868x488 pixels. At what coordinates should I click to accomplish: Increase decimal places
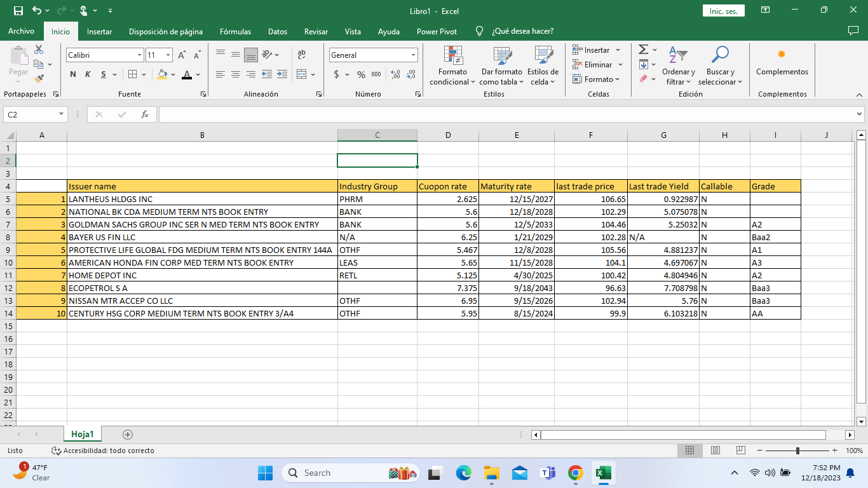click(x=395, y=74)
